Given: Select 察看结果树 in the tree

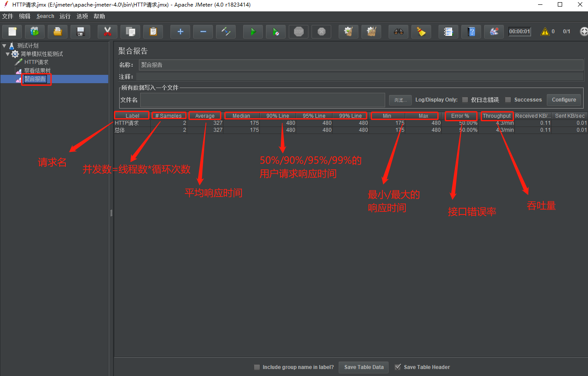Looking at the screenshot, I should (37, 70).
